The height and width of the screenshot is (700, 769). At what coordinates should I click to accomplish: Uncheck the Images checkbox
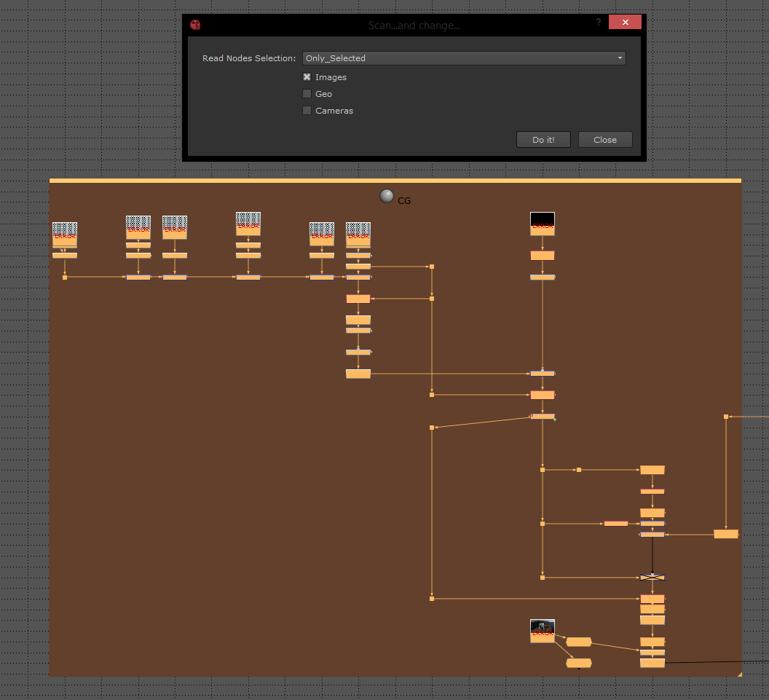(x=307, y=77)
